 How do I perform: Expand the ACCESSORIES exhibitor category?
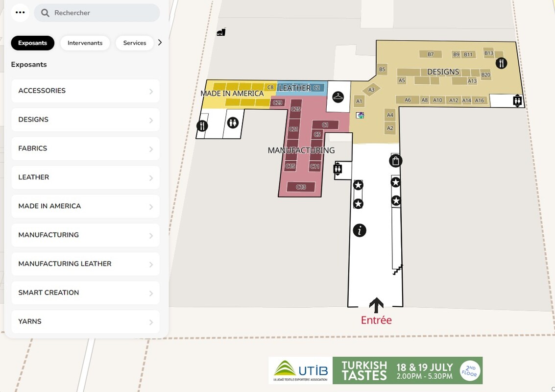pos(86,91)
